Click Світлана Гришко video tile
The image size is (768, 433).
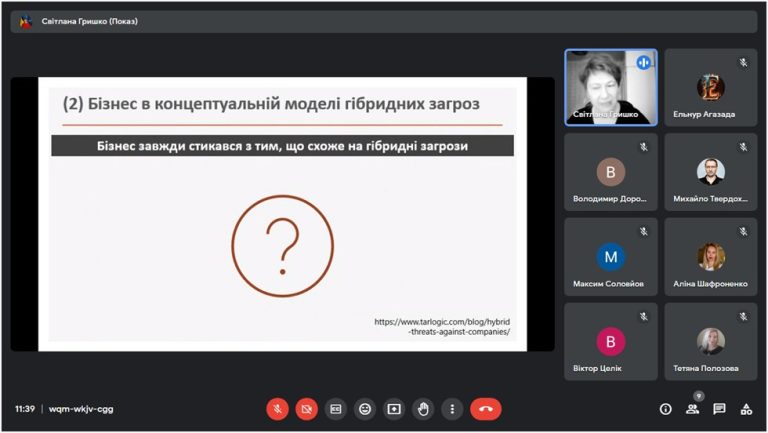click(611, 88)
